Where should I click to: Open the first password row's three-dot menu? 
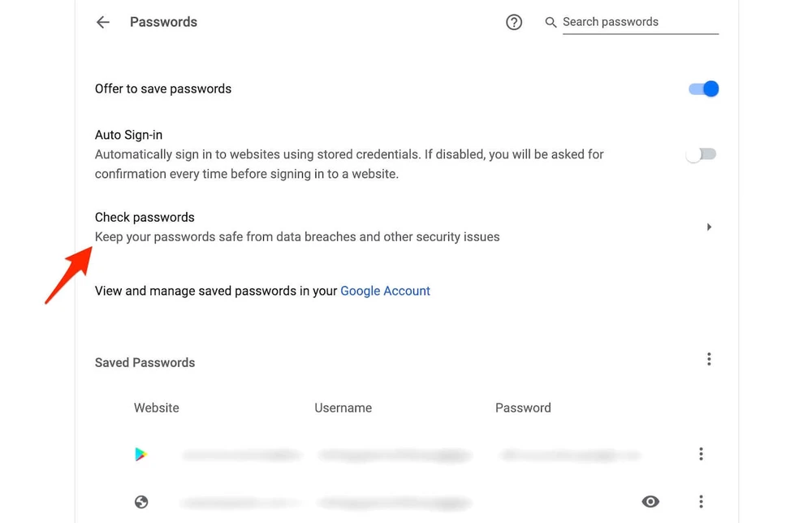pos(701,453)
